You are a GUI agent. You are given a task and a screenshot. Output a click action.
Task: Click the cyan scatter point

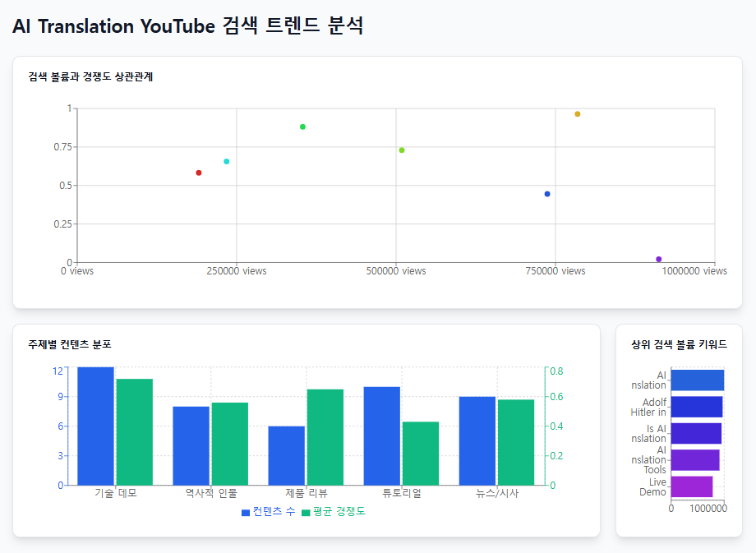(227, 162)
